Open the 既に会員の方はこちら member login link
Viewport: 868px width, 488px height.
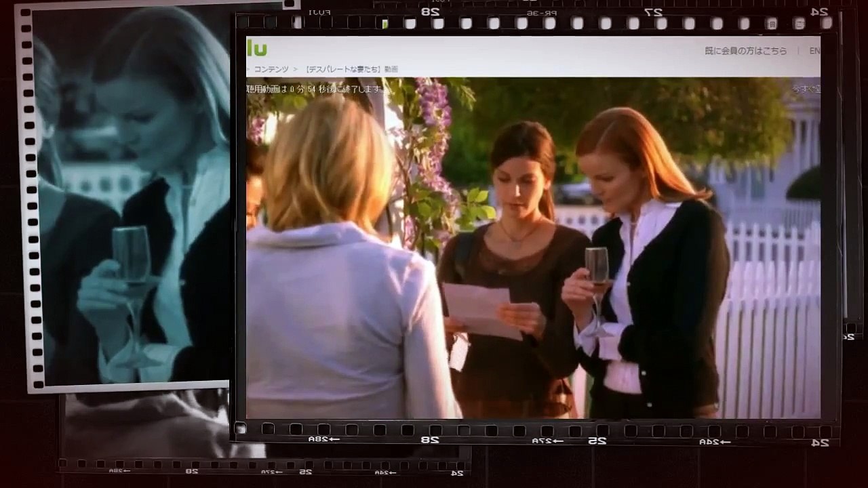(746, 51)
